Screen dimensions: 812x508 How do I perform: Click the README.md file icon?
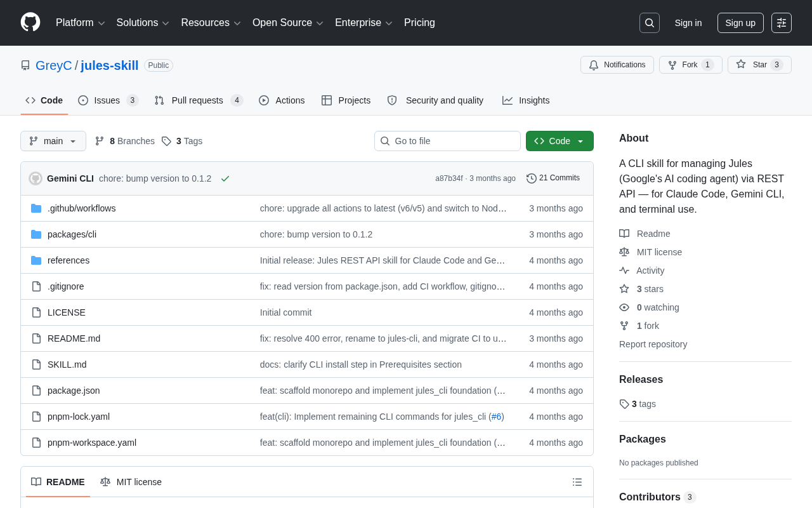point(36,338)
